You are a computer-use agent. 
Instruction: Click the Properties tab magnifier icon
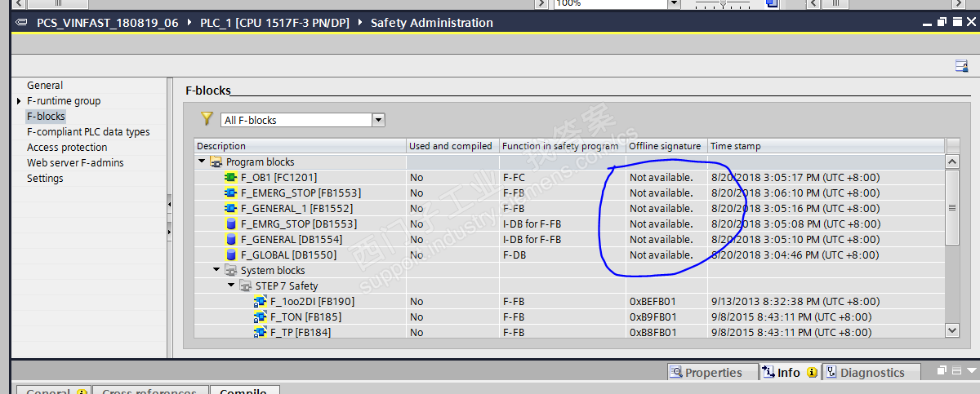coord(676,372)
